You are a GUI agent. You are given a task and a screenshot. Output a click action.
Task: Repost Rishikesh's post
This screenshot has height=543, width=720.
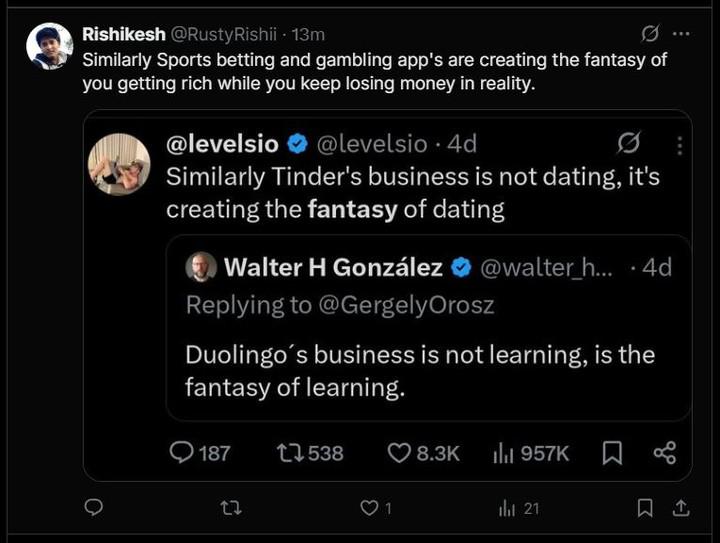click(x=231, y=509)
